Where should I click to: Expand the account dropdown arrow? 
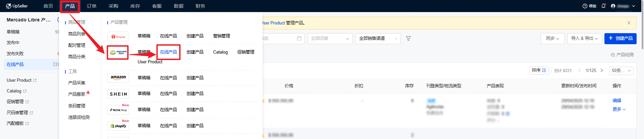point(634,6)
